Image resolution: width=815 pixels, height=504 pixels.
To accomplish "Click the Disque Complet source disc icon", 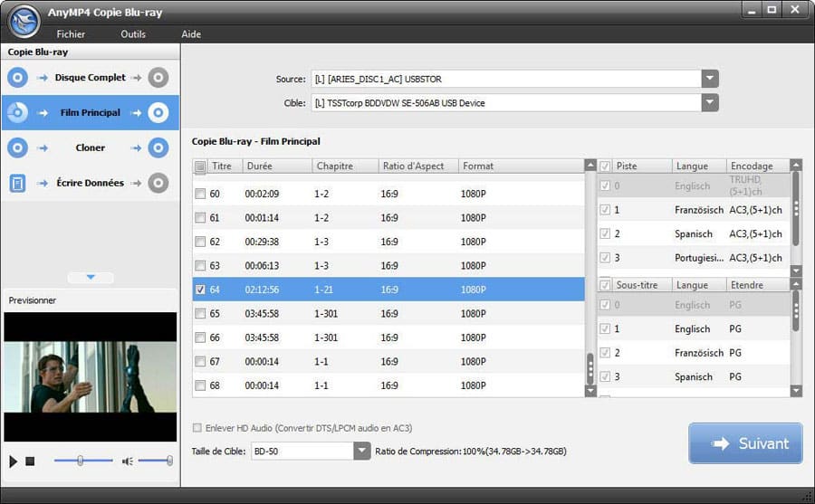I will tap(17, 78).
